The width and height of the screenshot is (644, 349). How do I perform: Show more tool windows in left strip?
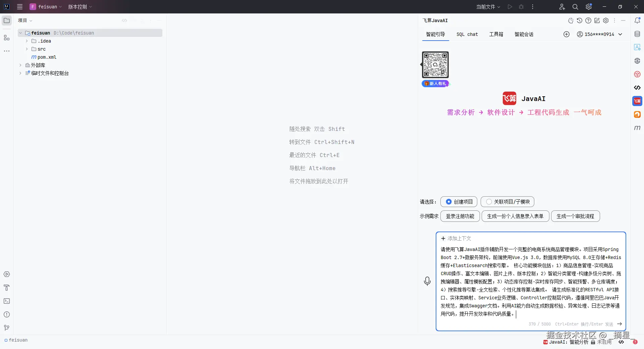pos(7,51)
